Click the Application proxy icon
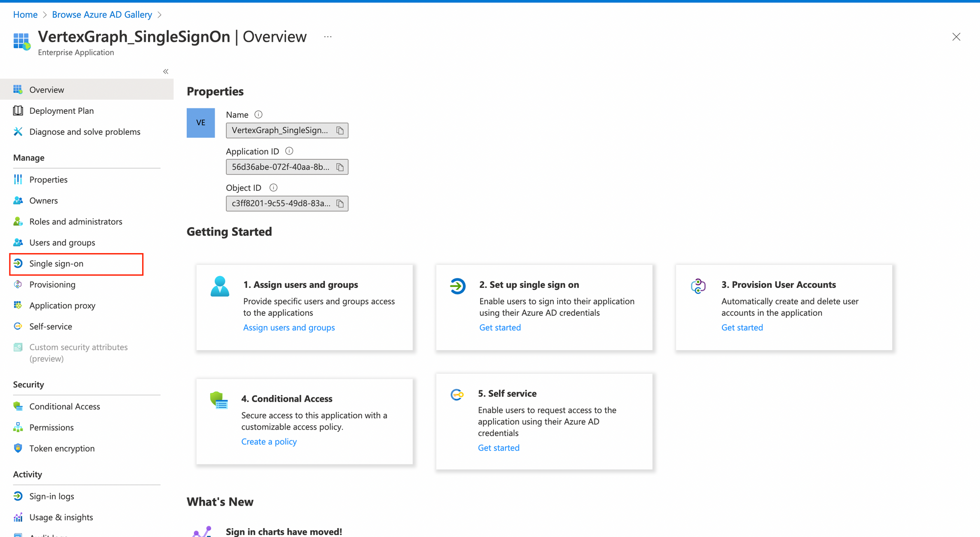Viewport: 980px width, 537px height. (18, 306)
